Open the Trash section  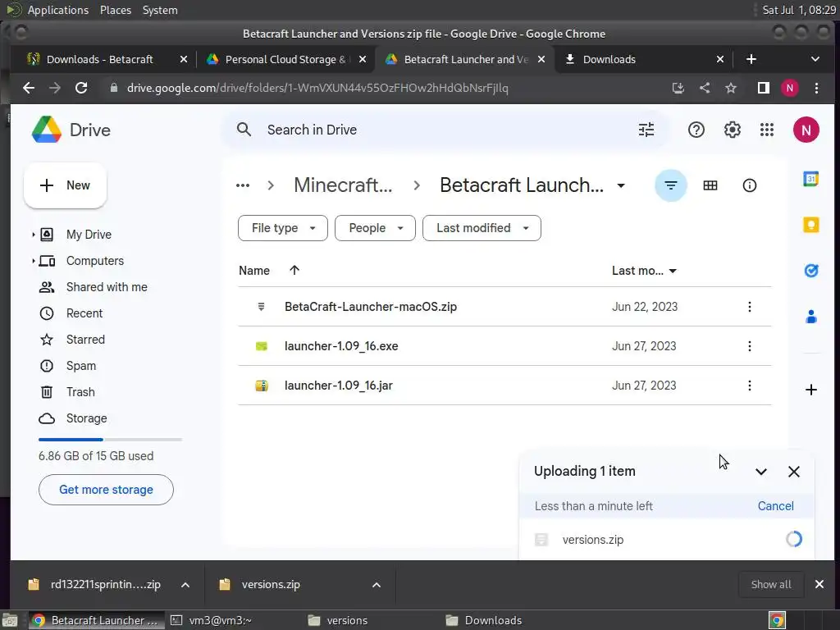click(80, 392)
